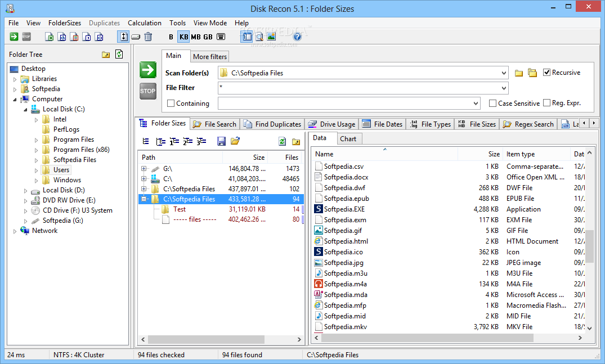Expand the Libraries node in folder tree
The width and height of the screenshot is (605, 364).
15,79
